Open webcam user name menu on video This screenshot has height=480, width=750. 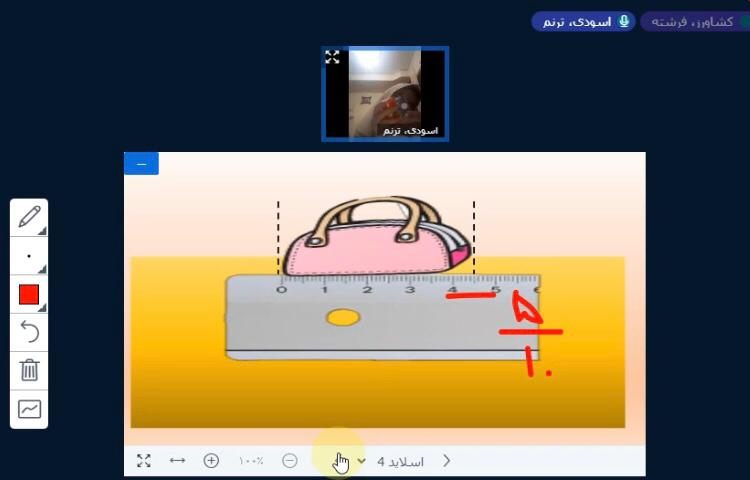click(411, 130)
